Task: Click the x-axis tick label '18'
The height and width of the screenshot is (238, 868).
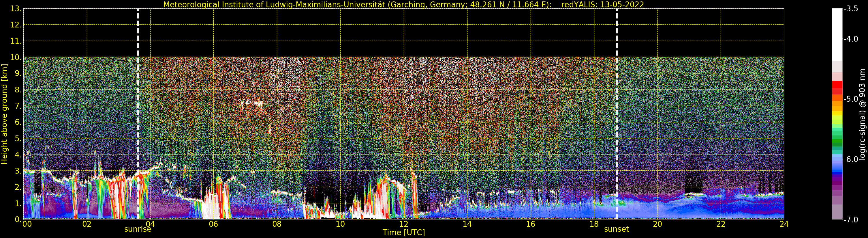Action: coord(594,224)
